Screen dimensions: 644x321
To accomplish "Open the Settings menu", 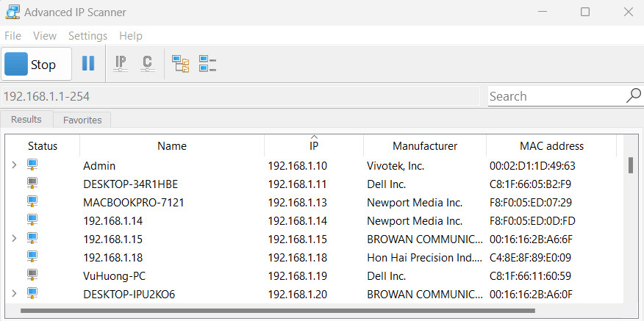I will click(88, 36).
